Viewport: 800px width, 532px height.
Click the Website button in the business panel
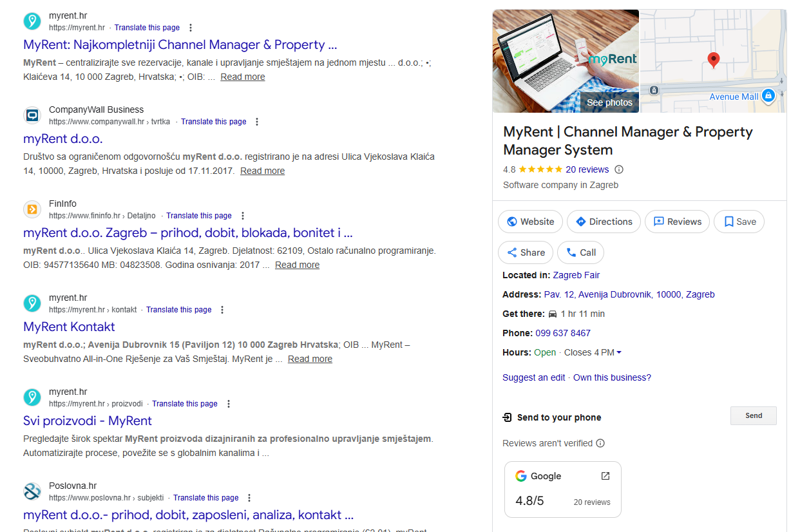click(530, 222)
